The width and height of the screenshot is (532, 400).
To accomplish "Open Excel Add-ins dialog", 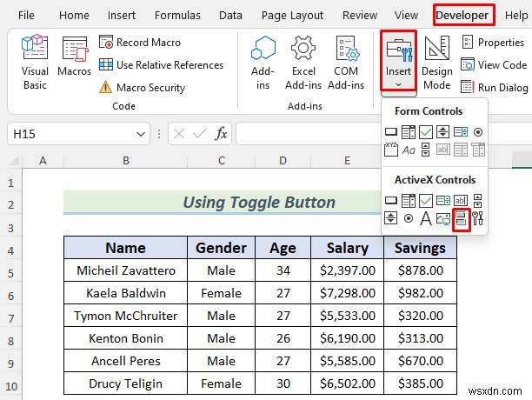I will point(303,63).
